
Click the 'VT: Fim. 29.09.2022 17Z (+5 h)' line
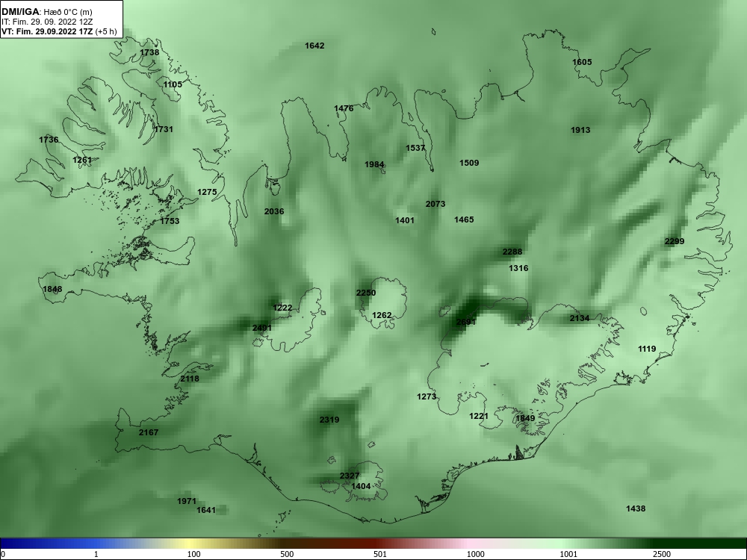pyautogui.click(x=59, y=32)
